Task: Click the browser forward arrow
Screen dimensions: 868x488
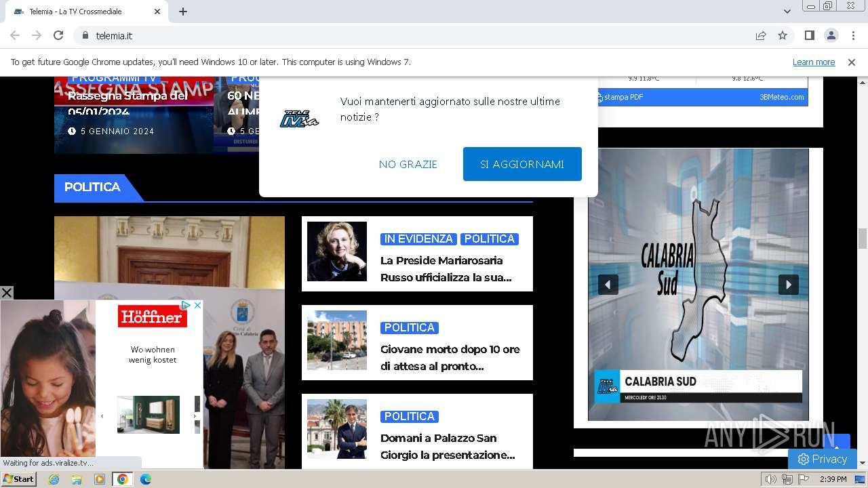Action: 37,35
